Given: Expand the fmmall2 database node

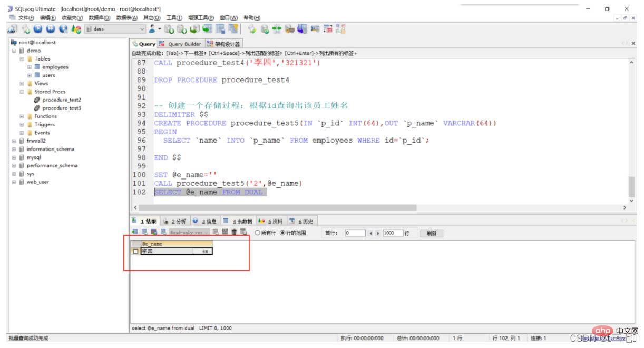Looking at the screenshot, I should tap(14, 141).
